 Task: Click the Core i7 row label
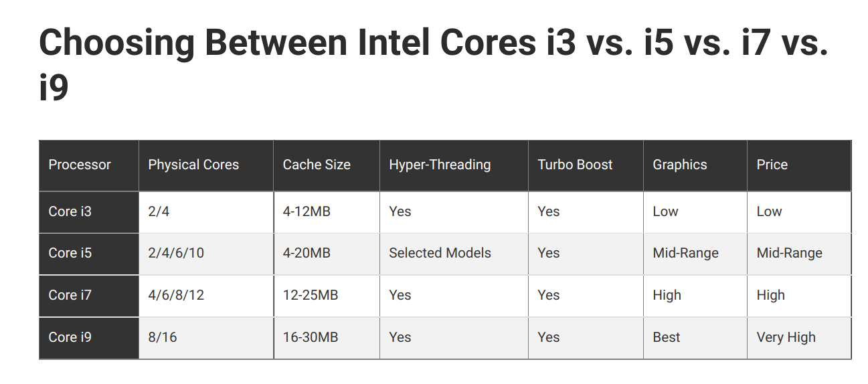coord(70,295)
